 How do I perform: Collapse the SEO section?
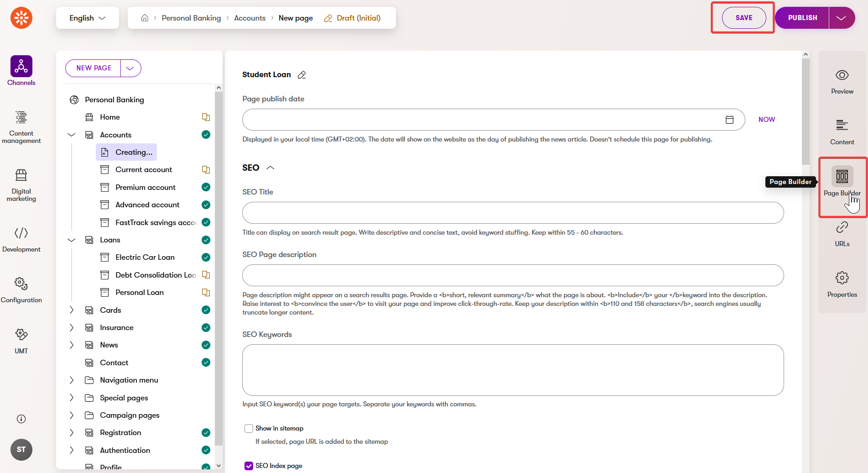(270, 168)
